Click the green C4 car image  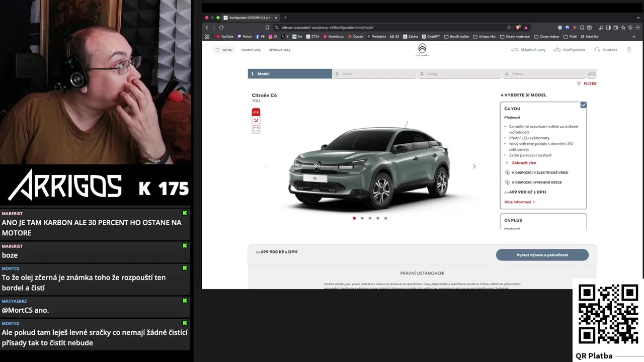[x=369, y=167]
